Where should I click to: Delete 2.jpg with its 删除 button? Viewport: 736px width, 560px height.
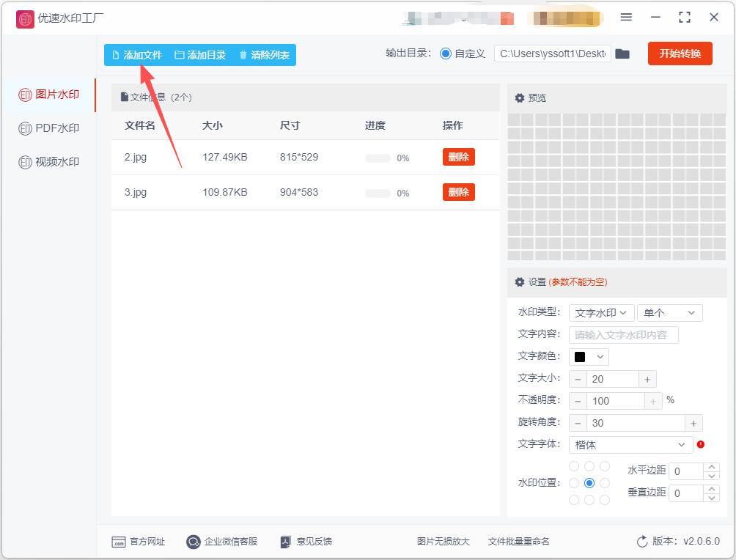(x=459, y=158)
